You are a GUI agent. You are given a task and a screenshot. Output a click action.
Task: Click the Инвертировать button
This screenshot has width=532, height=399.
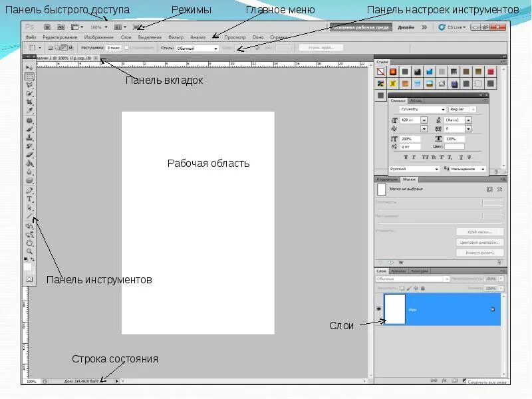[x=479, y=253]
